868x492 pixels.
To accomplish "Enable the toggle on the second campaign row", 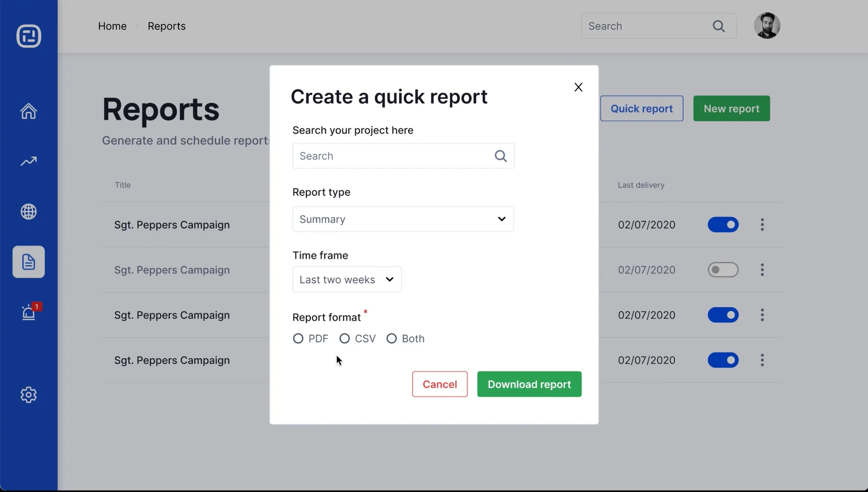I will [x=723, y=270].
